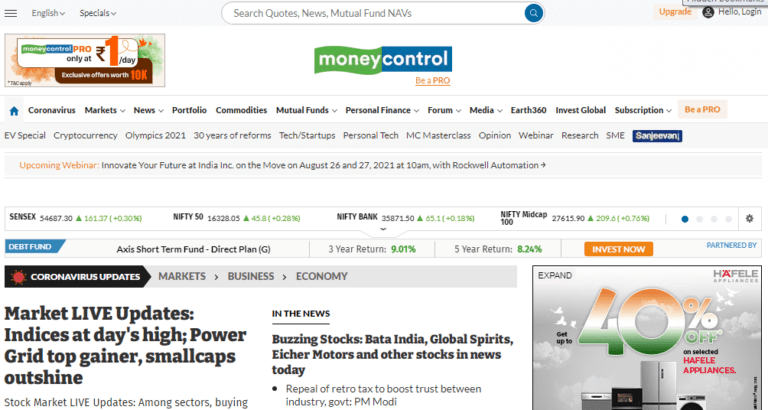The image size is (768, 410).
Task: Open ticker settings gear icon
Action: pos(749,218)
